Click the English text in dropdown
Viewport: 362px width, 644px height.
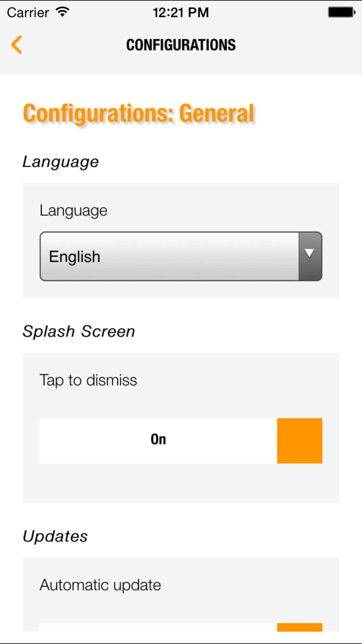(75, 257)
